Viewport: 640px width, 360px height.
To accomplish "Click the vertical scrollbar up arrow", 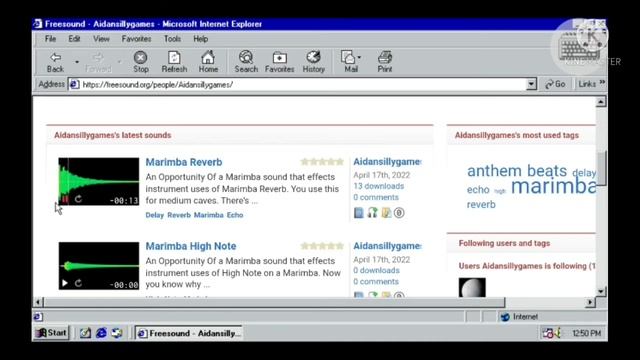I will (x=601, y=102).
